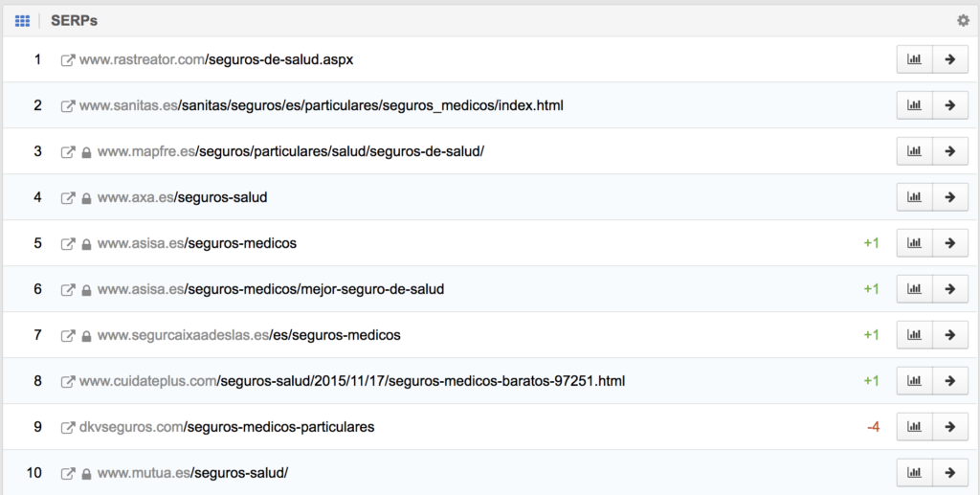Viewport: 980px width, 495px height.
Task: Click the padlock icon next to www.mapfre.es
Action: (x=86, y=152)
